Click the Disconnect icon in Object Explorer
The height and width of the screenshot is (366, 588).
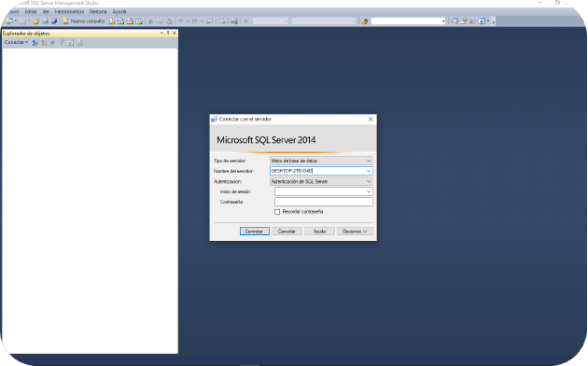tap(44, 43)
